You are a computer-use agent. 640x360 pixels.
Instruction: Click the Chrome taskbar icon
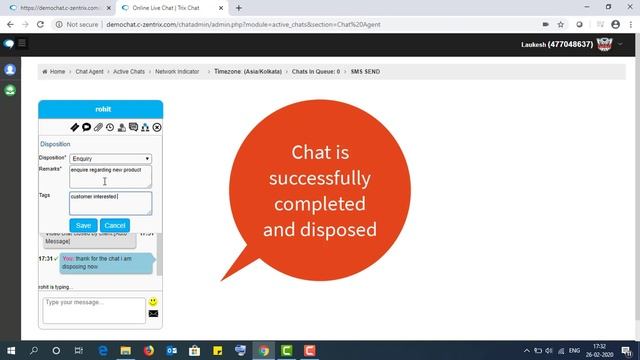(264, 351)
